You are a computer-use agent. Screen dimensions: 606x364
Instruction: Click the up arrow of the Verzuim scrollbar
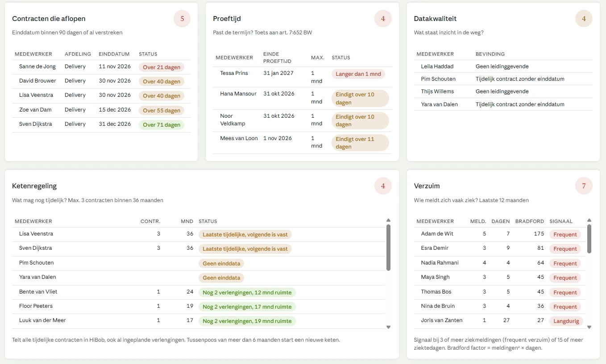pyautogui.click(x=589, y=220)
